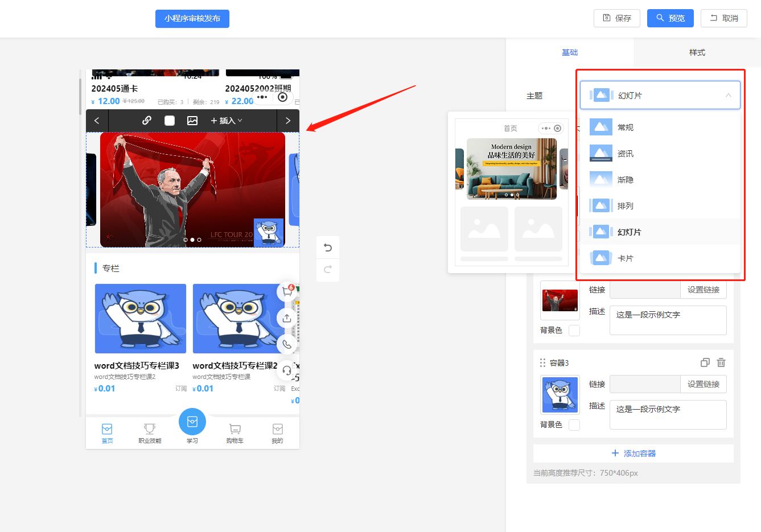This screenshot has width=761, height=532.
Task: Open word文档技巧专栏课3 course card
Action: pyautogui.click(x=140, y=339)
